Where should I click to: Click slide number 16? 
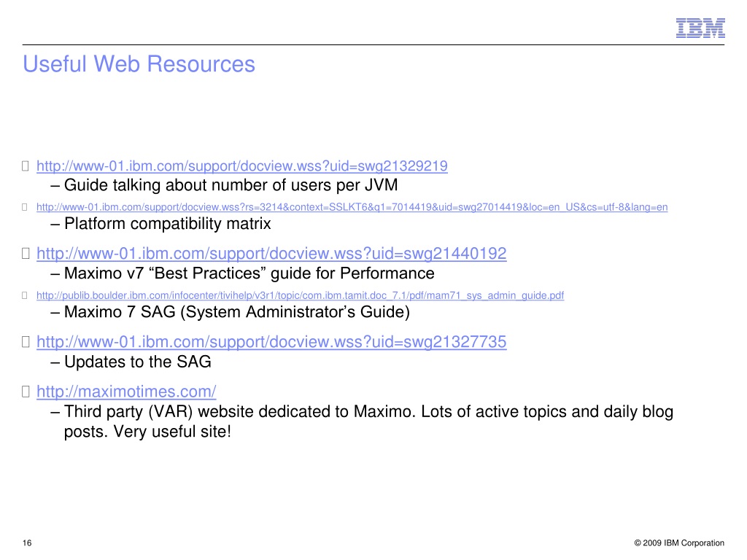pyautogui.click(x=27, y=542)
